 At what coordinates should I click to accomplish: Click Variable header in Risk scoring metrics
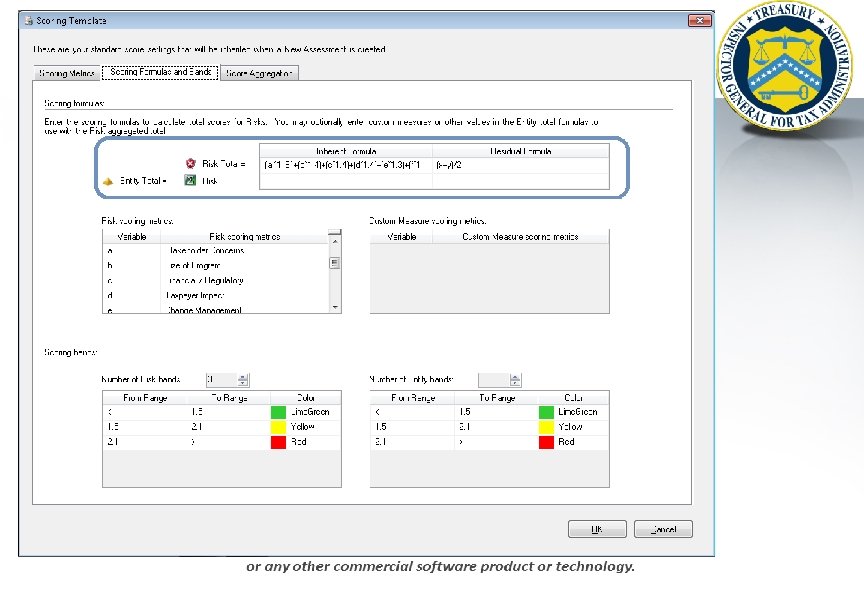pyautogui.click(x=132, y=237)
